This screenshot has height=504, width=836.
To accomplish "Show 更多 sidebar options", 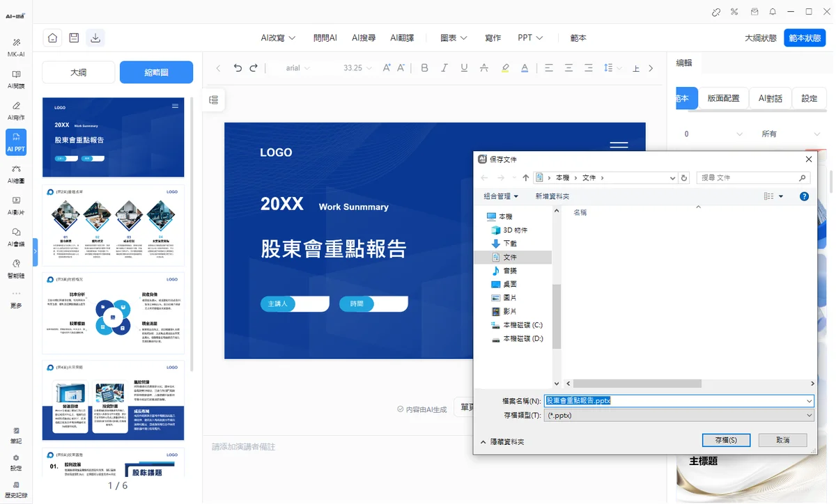I will (x=15, y=301).
